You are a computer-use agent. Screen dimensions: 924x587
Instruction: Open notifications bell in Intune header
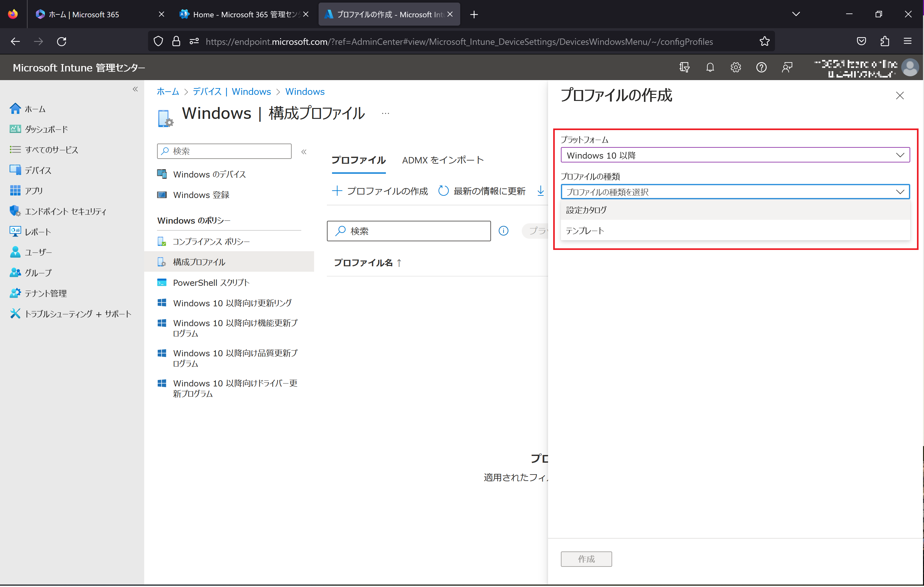click(x=710, y=68)
